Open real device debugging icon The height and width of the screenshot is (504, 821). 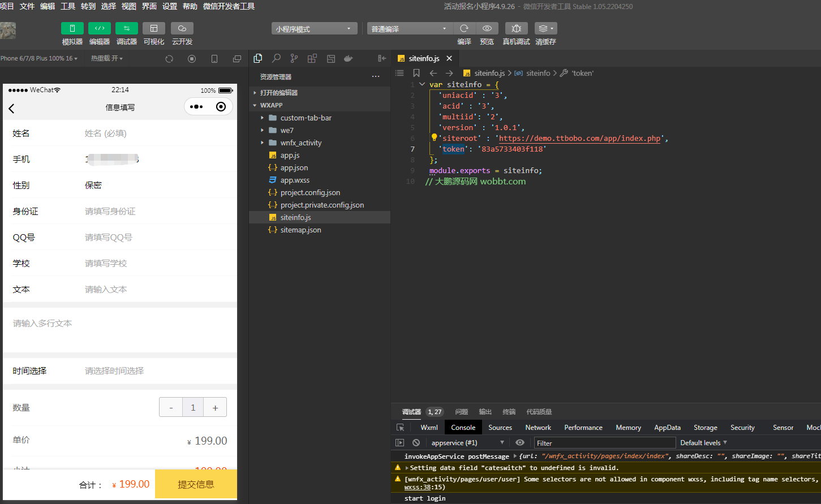coord(516,28)
